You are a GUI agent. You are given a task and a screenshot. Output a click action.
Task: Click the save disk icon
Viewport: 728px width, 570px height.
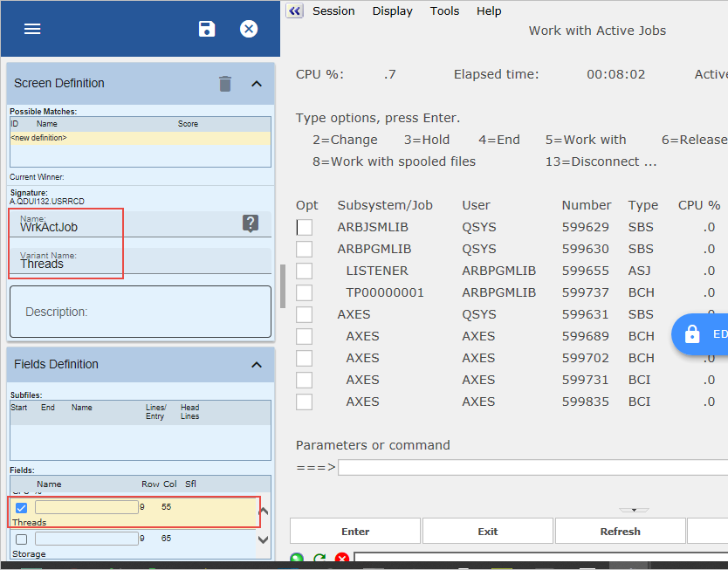click(207, 29)
